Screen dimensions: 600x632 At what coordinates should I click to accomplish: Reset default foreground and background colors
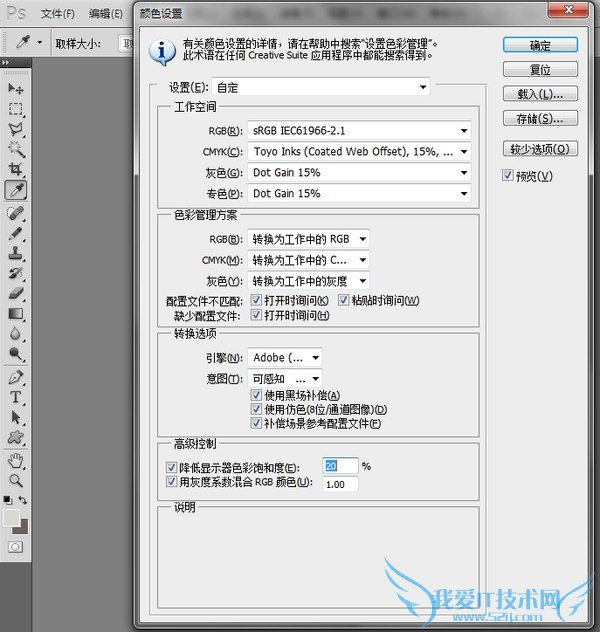pos(7,500)
